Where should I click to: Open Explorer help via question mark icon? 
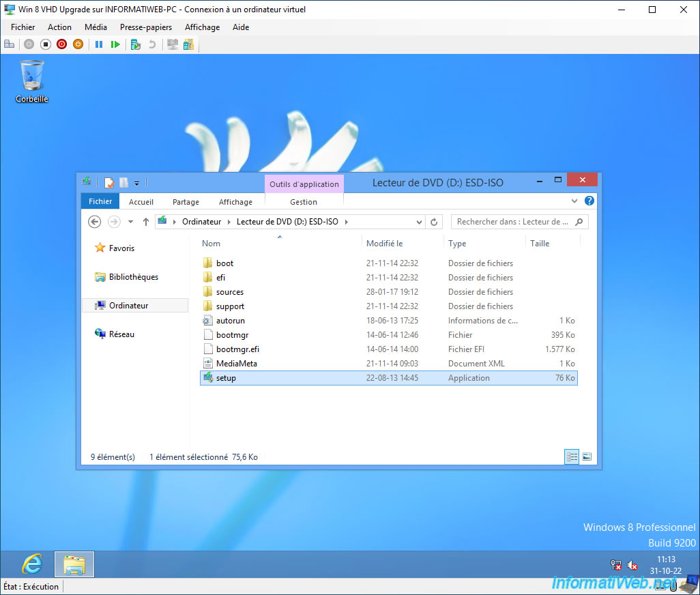pos(589,201)
